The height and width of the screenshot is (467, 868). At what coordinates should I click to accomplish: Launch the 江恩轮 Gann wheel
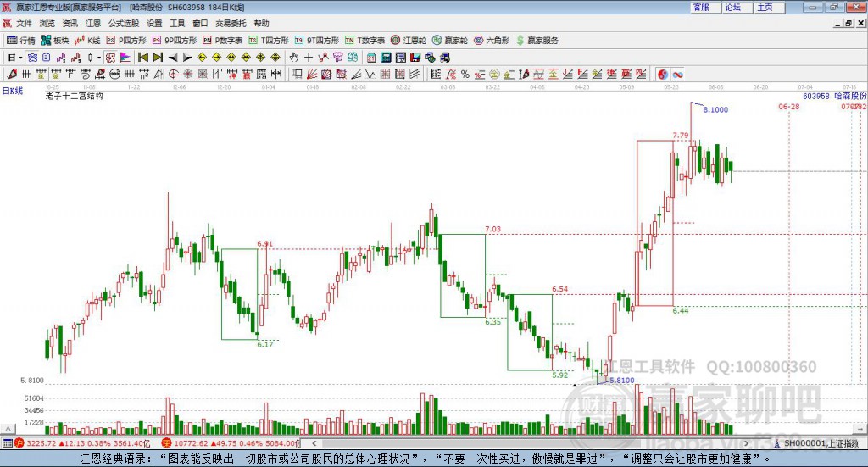[409, 41]
